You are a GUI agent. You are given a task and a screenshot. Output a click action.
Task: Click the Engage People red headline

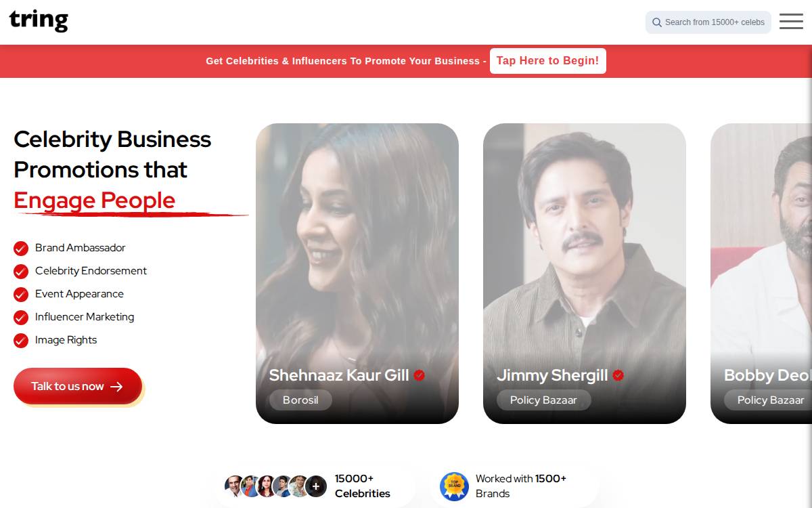pos(95,200)
